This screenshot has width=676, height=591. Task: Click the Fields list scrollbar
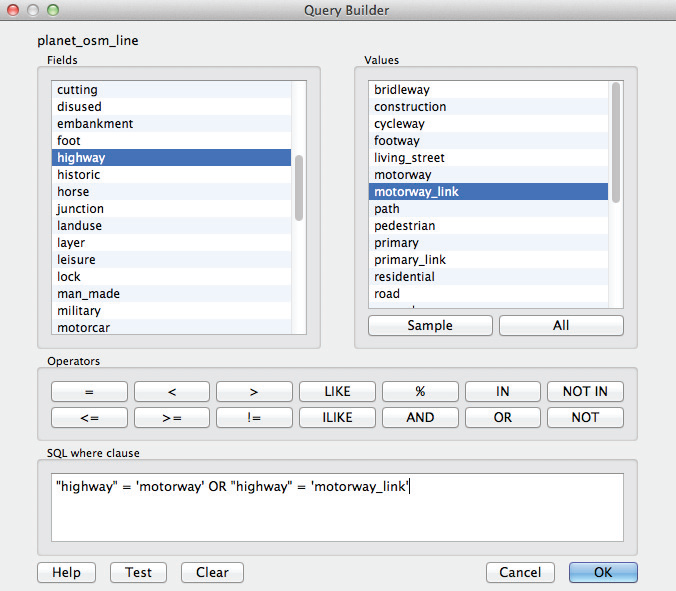(x=299, y=188)
